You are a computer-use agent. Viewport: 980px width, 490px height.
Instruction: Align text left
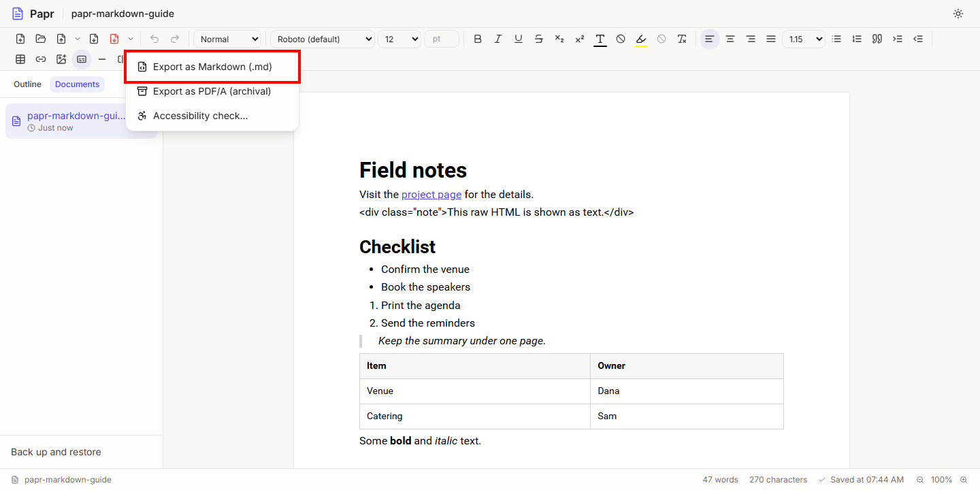(710, 39)
